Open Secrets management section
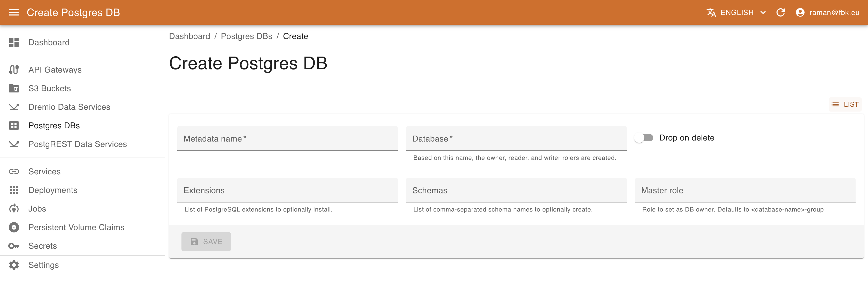Screen dimensions: 868x281 coord(43,246)
